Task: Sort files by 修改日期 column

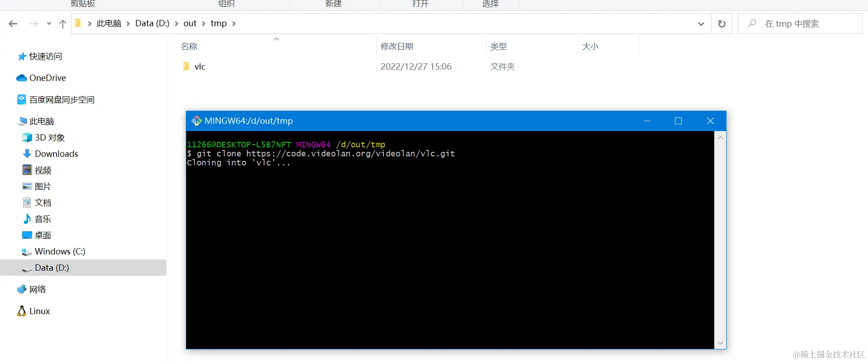Action: (397, 47)
